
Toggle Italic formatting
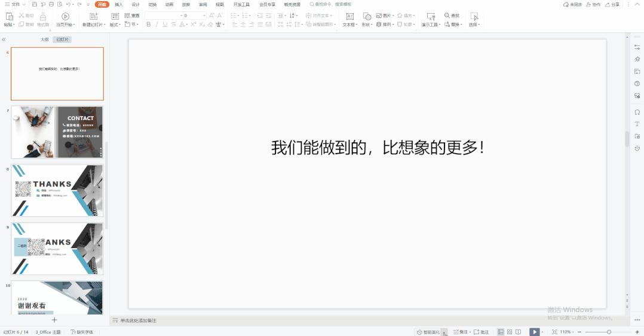(157, 25)
